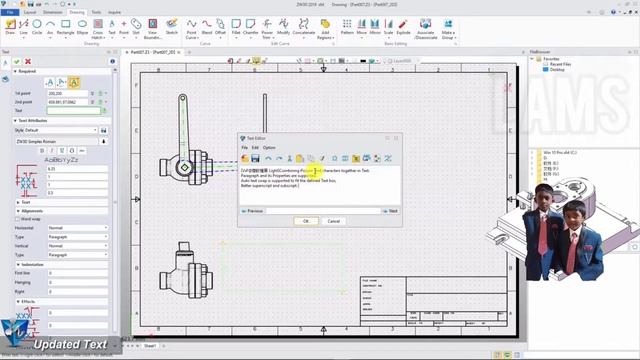Click the Previous button in Text Editor

[252, 211]
